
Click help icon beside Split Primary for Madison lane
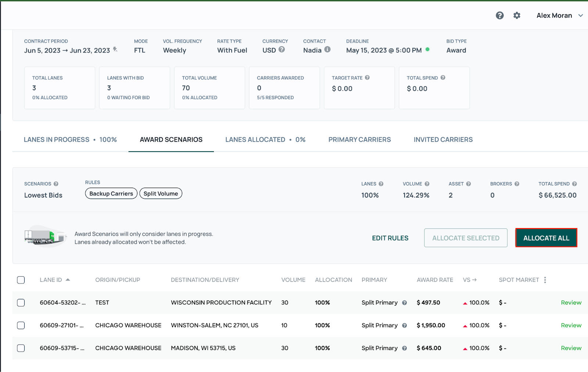tap(404, 348)
